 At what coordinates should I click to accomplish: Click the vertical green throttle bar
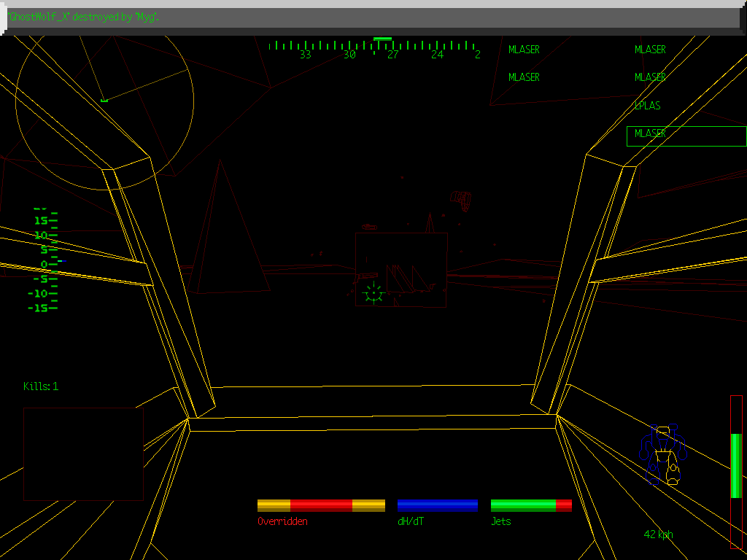(736, 467)
